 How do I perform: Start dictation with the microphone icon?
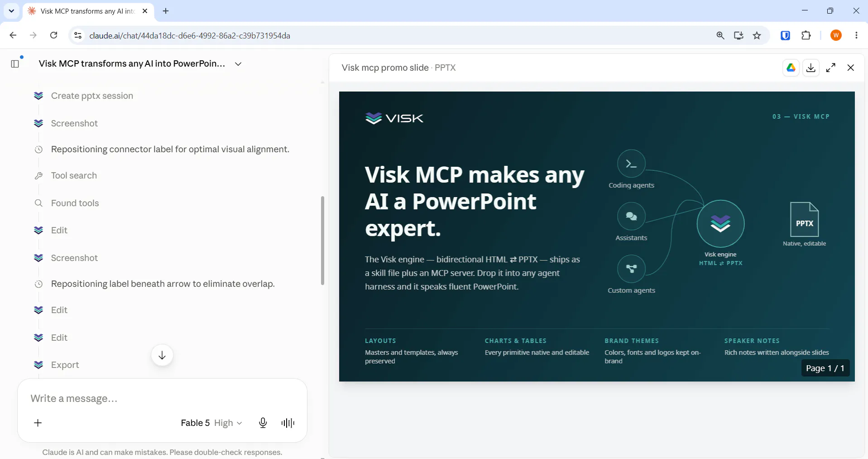point(263,423)
